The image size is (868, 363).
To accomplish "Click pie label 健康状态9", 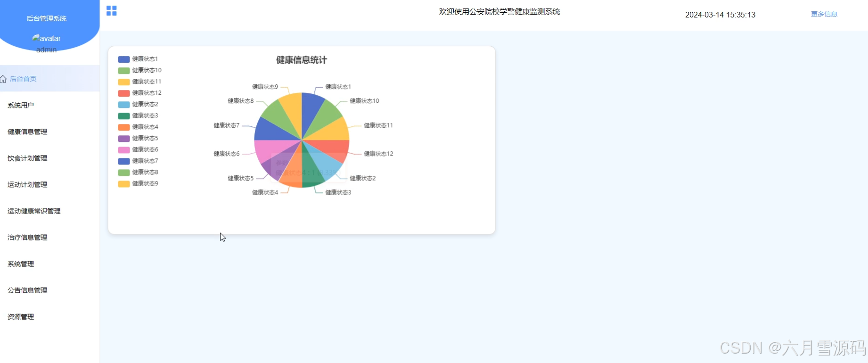I will point(265,87).
